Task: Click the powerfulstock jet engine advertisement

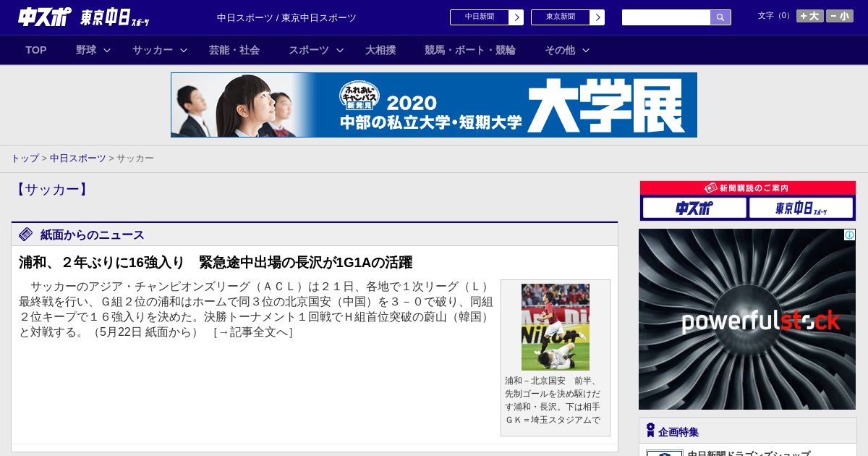Action: coord(747,319)
